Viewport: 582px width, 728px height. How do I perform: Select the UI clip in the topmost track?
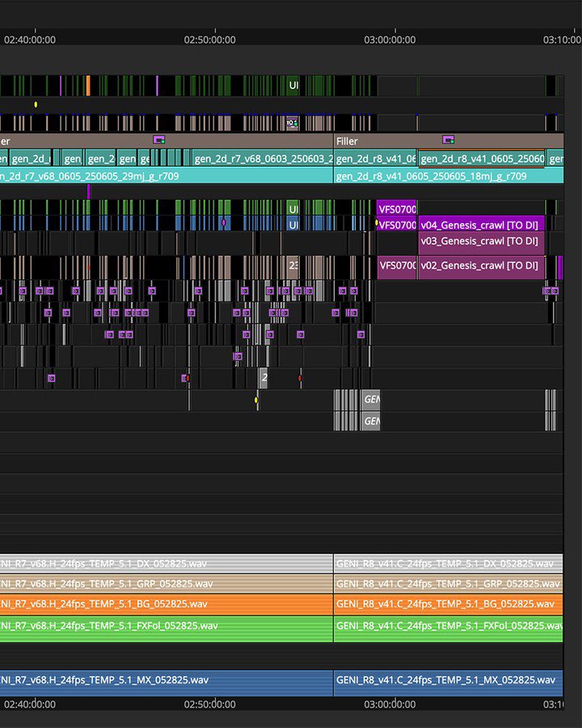293,86
